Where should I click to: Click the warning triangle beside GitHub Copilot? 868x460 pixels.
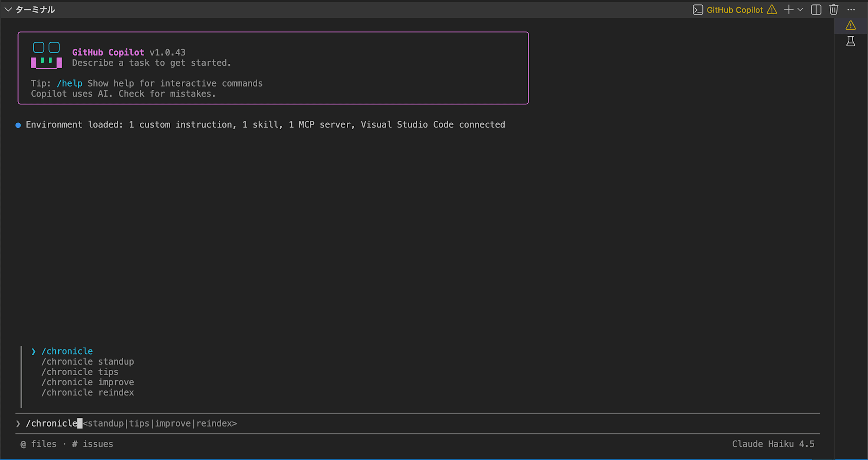[772, 10]
